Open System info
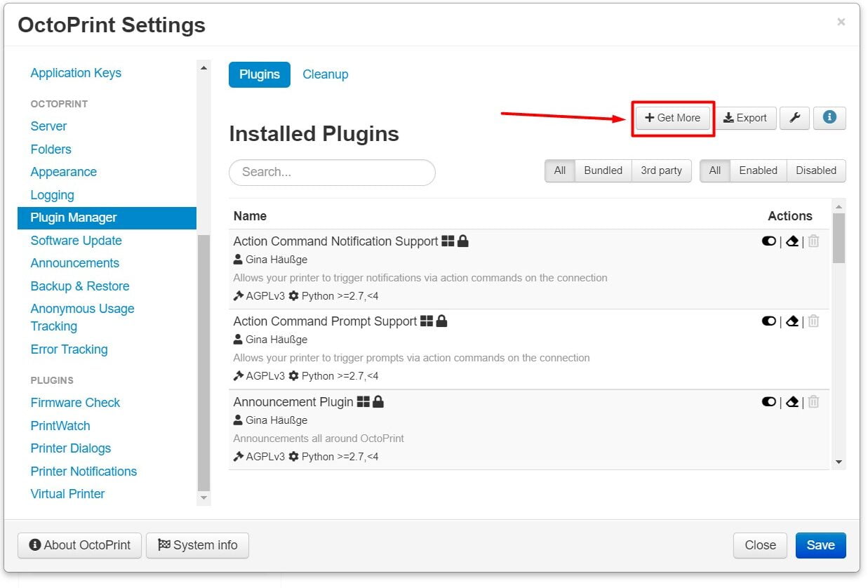The height and width of the screenshot is (588, 868). tap(197, 545)
